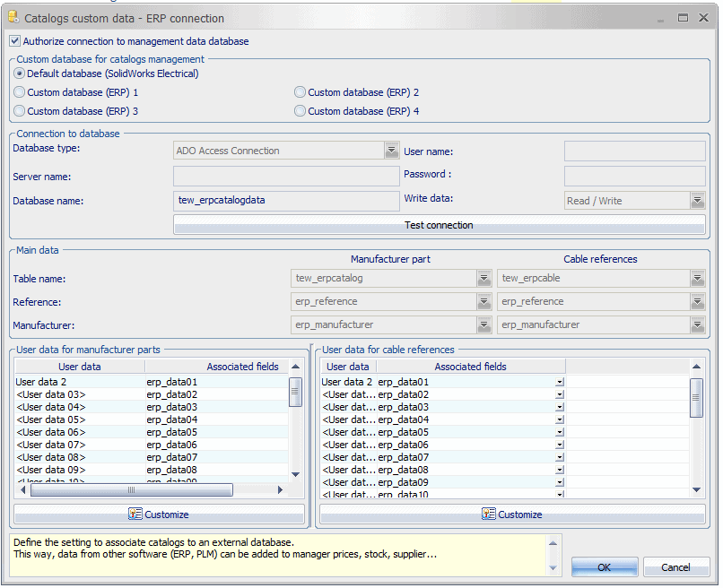Select Custom database (ERP) 2 option
This screenshot has width=723, height=588.
pyautogui.click(x=301, y=92)
